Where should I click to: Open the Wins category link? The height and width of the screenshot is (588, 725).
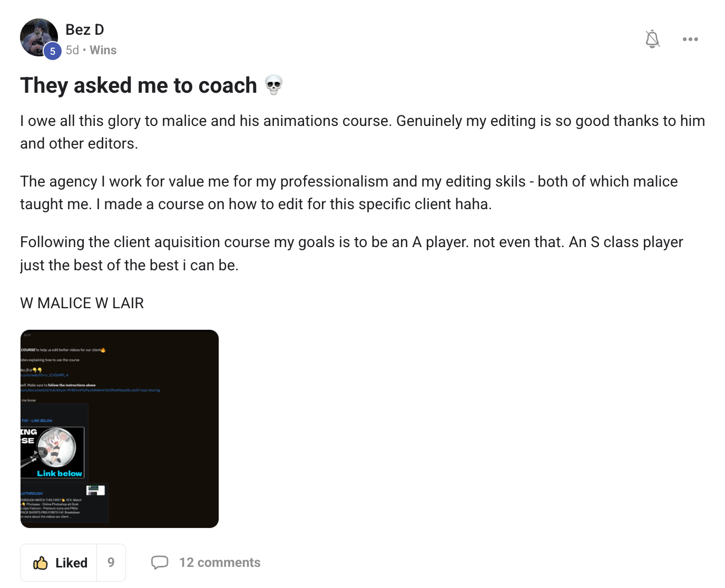pos(103,50)
